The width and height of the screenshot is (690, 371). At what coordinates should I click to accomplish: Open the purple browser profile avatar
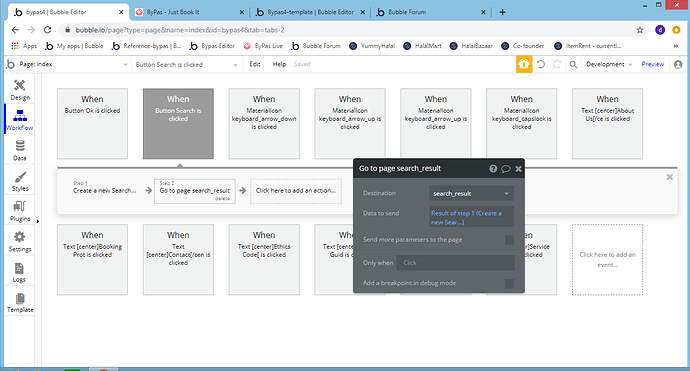[x=660, y=30]
